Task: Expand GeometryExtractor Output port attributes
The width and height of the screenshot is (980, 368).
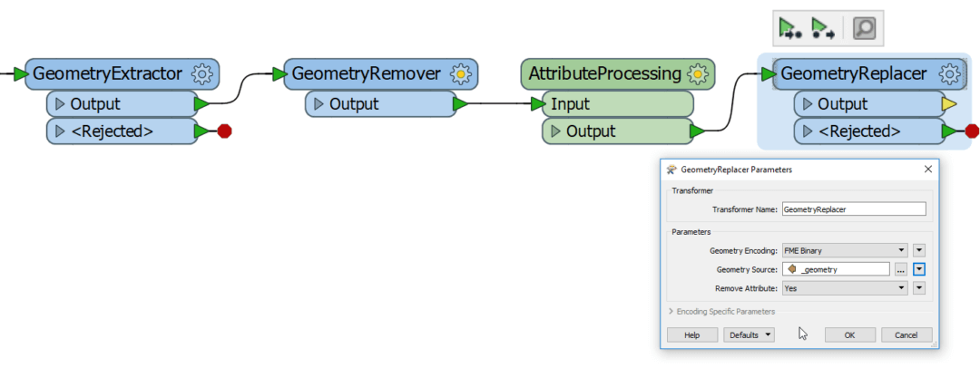Action: pyautogui.click(x=60, y=103)
